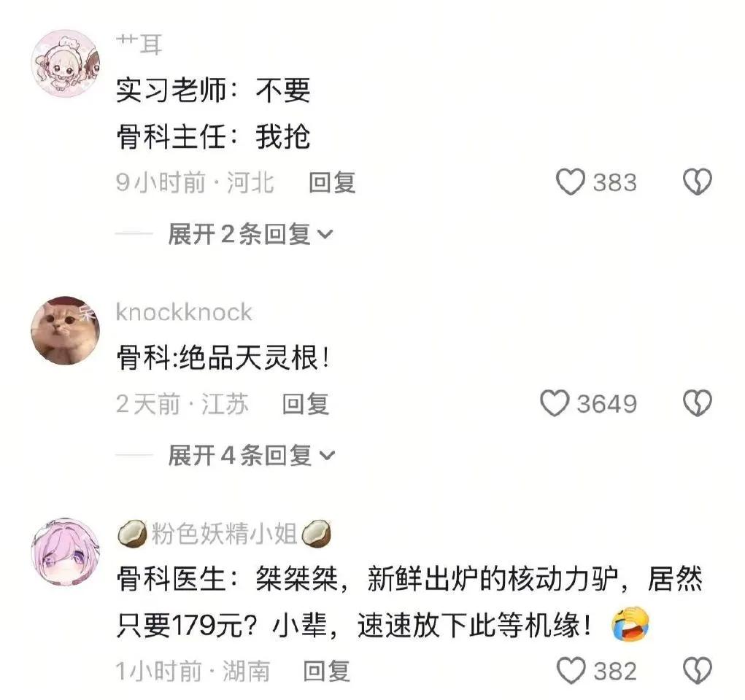This screenshot has width=745, height=700.
Task: Reply to the 1小时前 湖南 comment
Action: tap(327, 672)
